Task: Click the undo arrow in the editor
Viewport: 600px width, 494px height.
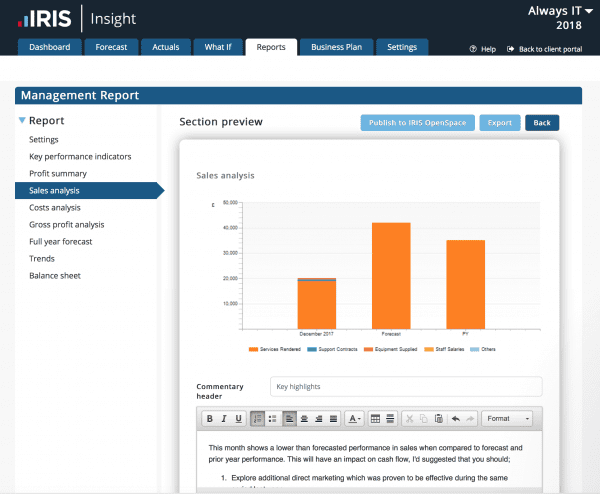Action: click(456, 418)
